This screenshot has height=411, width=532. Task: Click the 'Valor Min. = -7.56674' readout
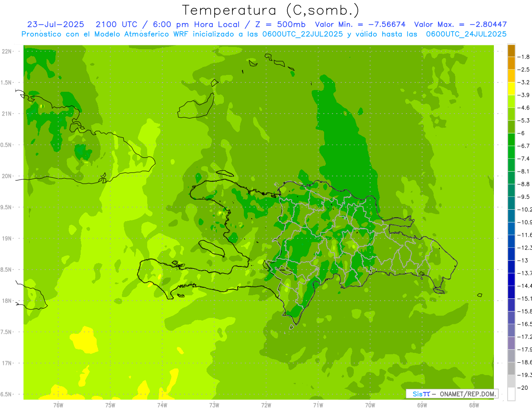tap(360, 25)
